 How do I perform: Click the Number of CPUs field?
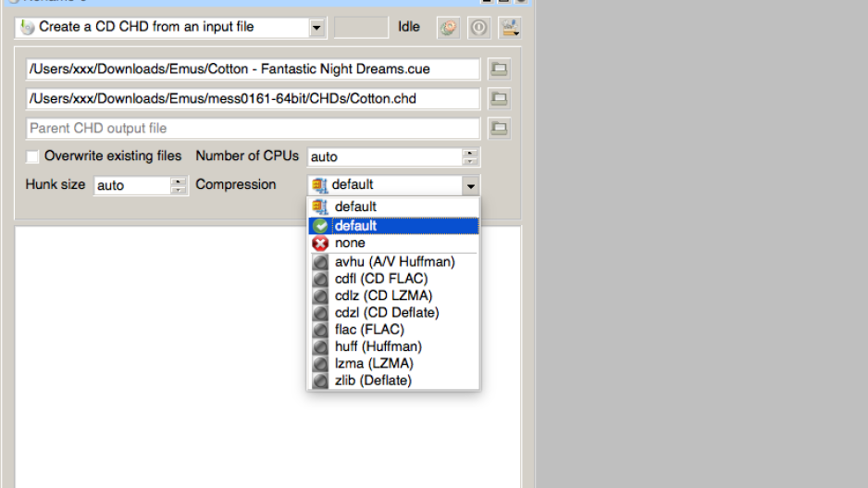pyautogui.click(x=385, y=156)
